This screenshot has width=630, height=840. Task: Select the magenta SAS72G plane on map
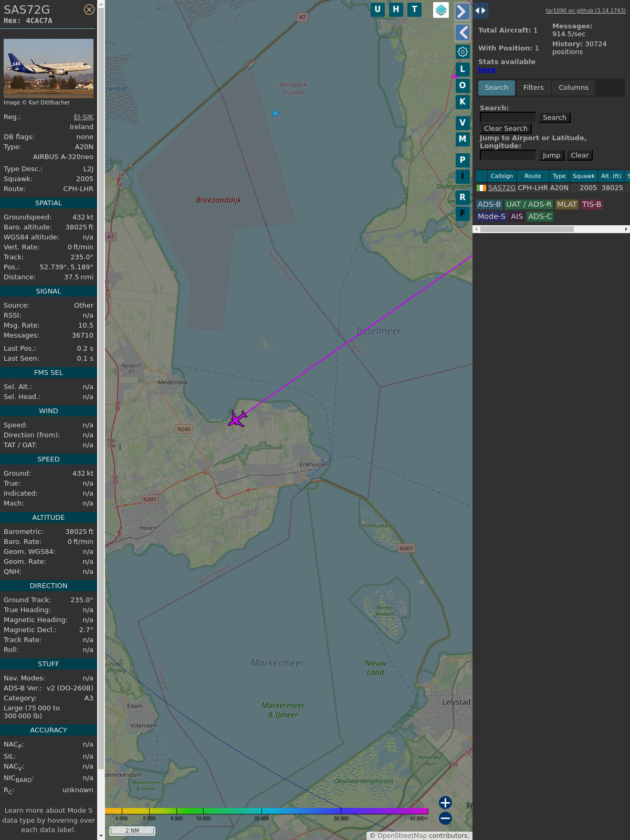[238, 418]
